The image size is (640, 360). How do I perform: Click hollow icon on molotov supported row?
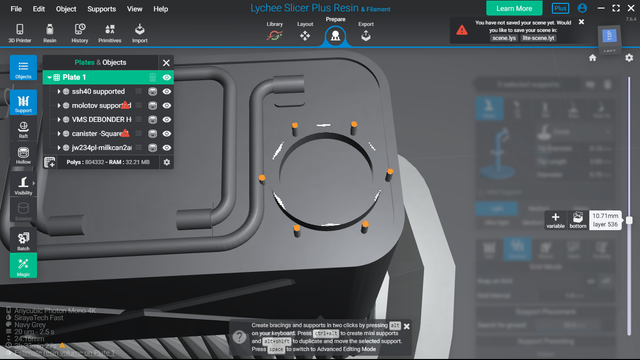(153, 105)
